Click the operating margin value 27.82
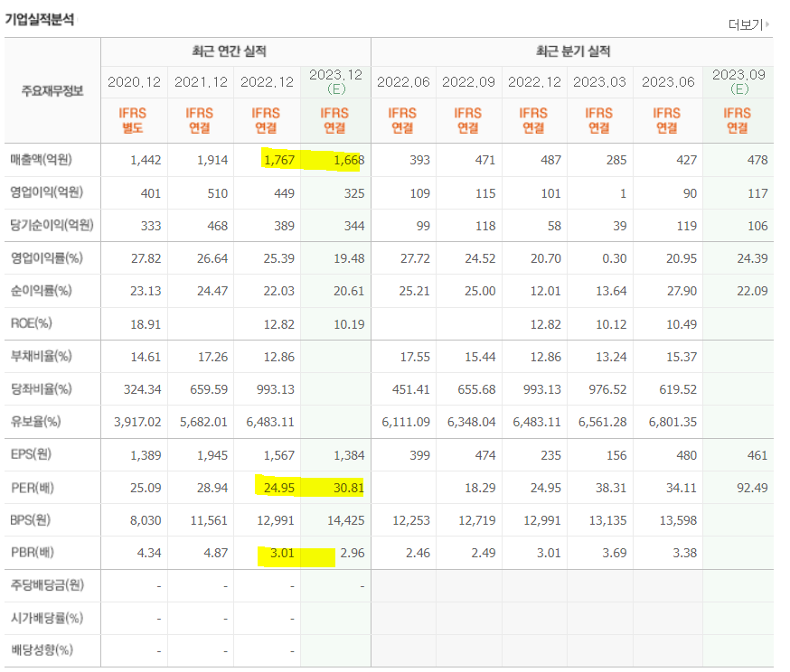This screenshot has height=672, width=790. [146, 258]
